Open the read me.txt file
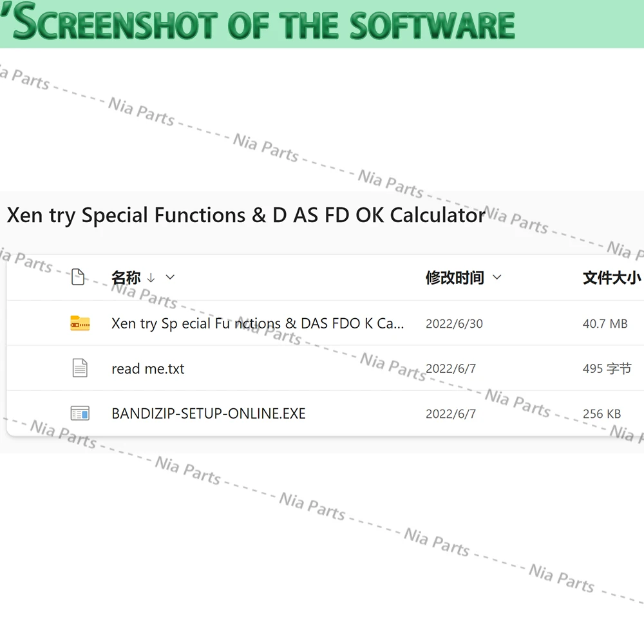 148,368
